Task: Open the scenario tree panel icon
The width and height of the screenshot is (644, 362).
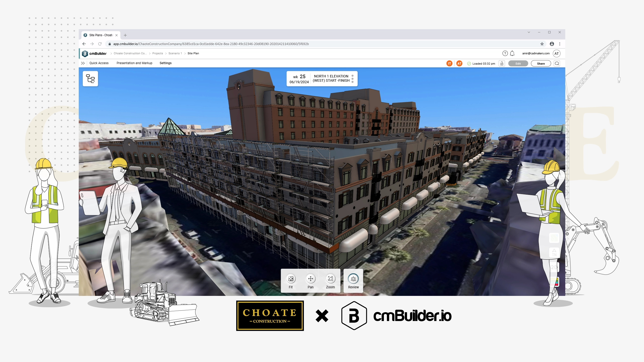Action: (90, 78)
